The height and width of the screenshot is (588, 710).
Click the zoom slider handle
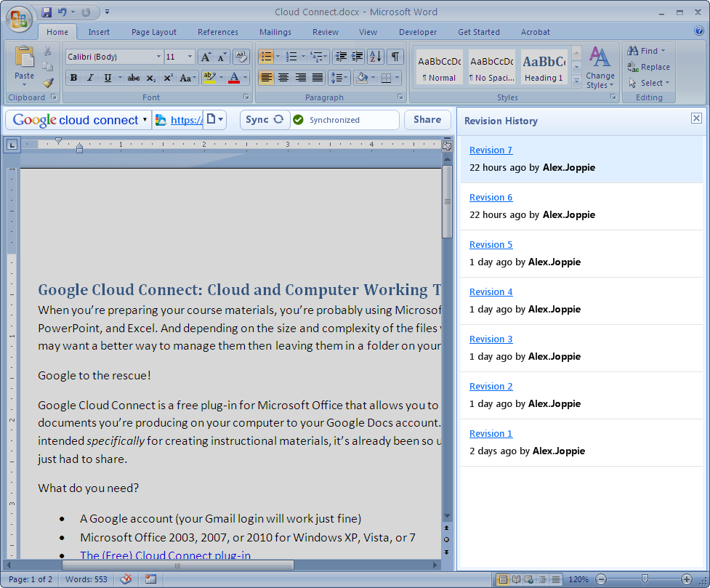click(x=645, y=579)
